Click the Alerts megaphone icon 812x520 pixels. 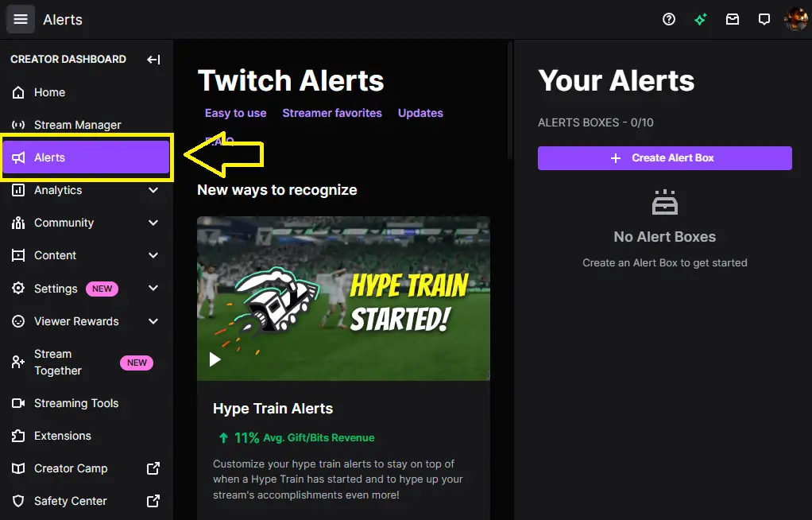click(18, 157)
